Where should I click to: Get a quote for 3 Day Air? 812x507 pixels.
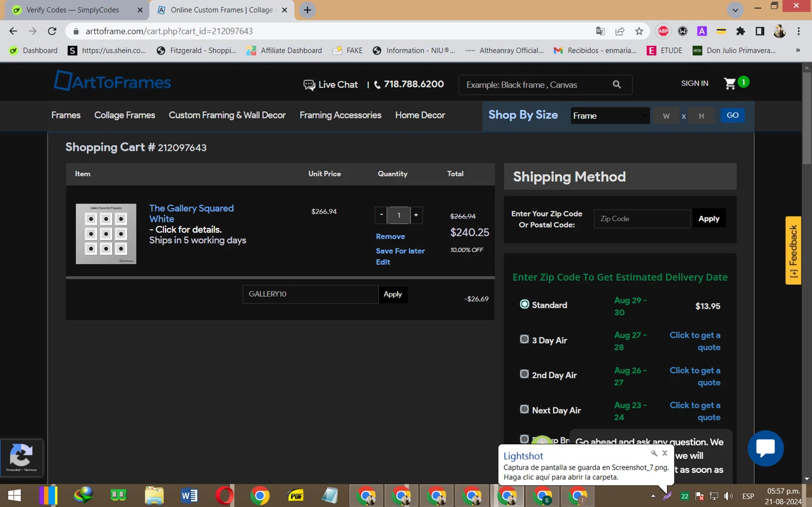(695, 341)
